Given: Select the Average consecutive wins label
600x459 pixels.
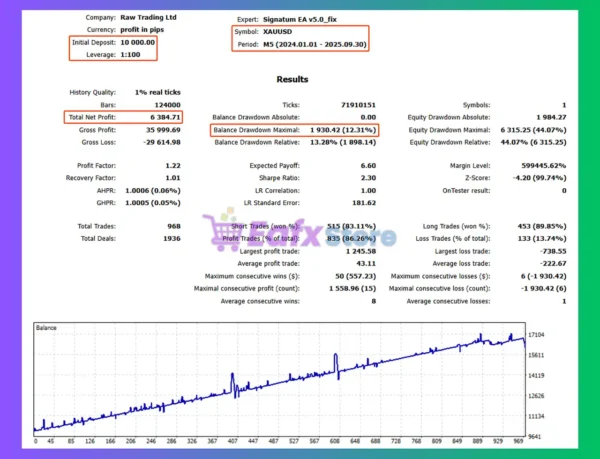Looking at the screenshot, I should pyautogui.click(x=260, y=301).
